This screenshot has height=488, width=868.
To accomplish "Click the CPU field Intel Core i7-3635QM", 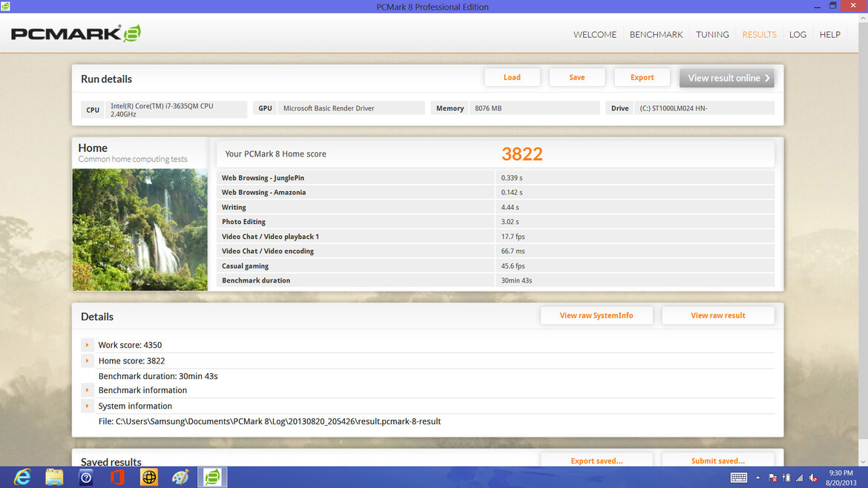I will click(176, 110).
